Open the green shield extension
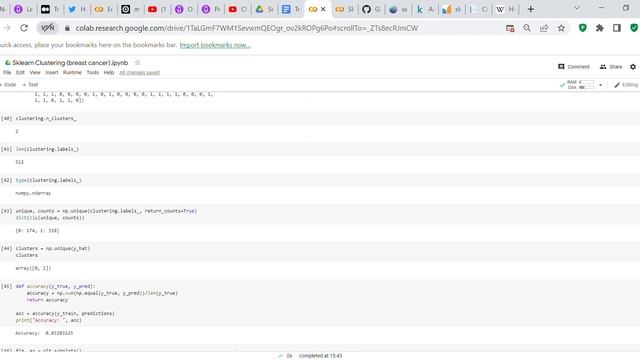This screenshot has width=640, height=360. 582,28
